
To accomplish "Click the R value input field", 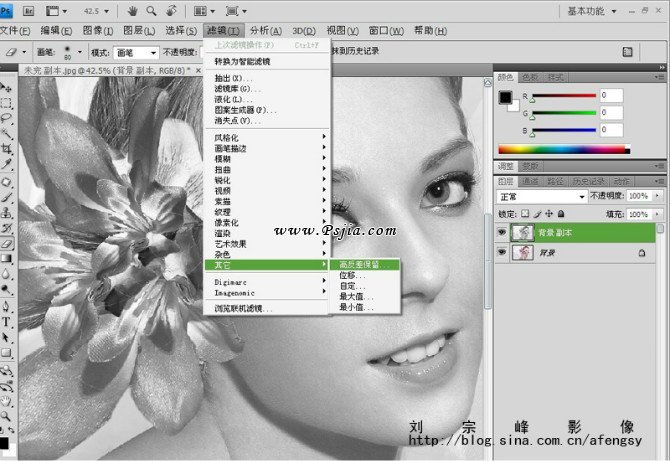I will coord(611,95).
